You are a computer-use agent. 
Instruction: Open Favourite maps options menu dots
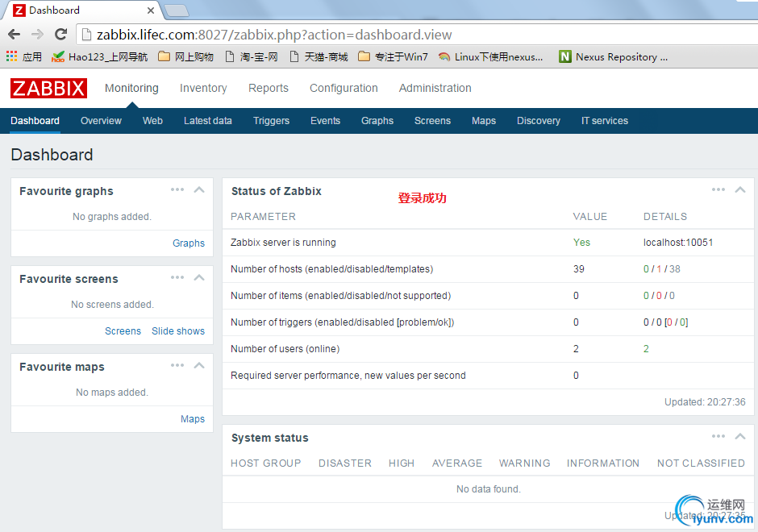(177, 365)
